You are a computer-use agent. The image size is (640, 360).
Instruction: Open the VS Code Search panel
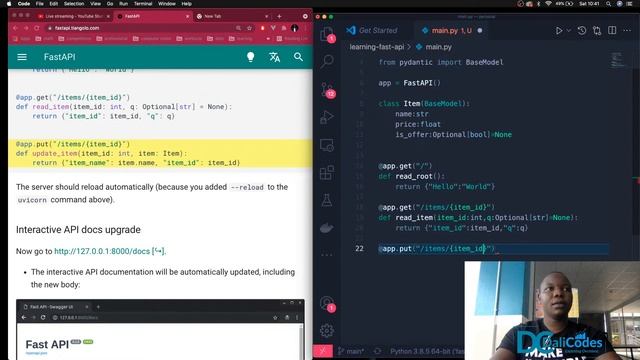[327, 61]
